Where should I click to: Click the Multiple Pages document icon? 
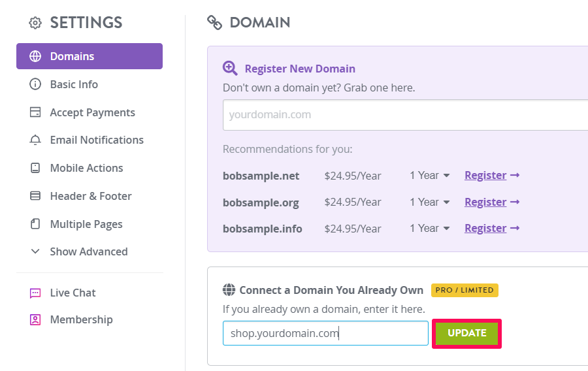(x=35, y=224)
